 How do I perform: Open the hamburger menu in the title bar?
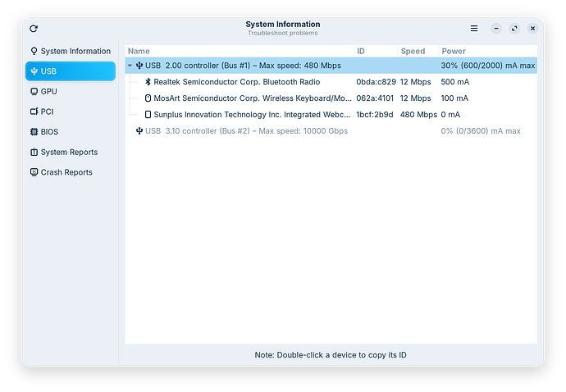[474, 28]
